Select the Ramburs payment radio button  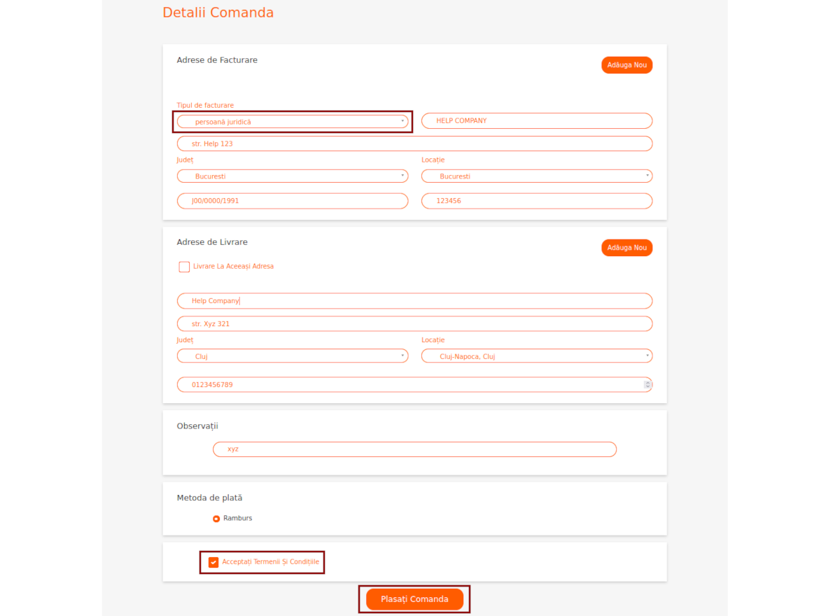click(216, 519)
